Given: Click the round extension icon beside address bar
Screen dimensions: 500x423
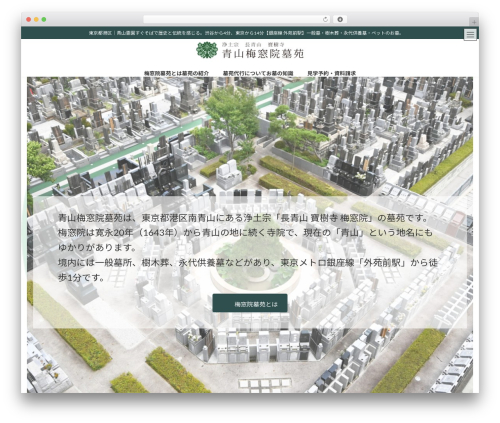Looking at the screenshot, I should (340, 19).
